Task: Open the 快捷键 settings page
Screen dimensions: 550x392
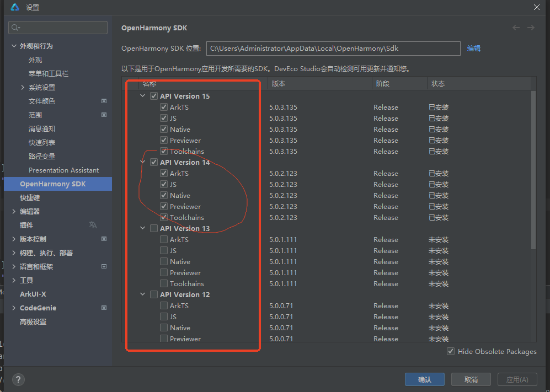Action: 30,198
